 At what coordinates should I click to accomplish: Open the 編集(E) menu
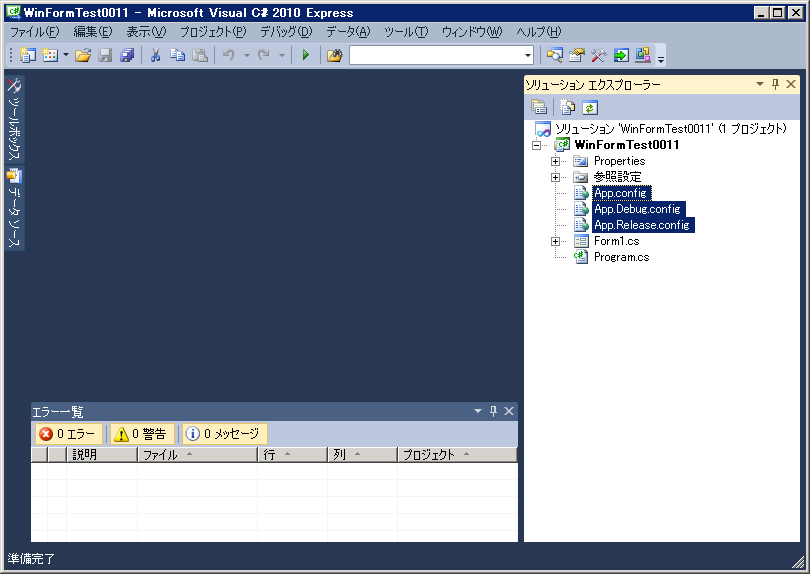(93, 32)
